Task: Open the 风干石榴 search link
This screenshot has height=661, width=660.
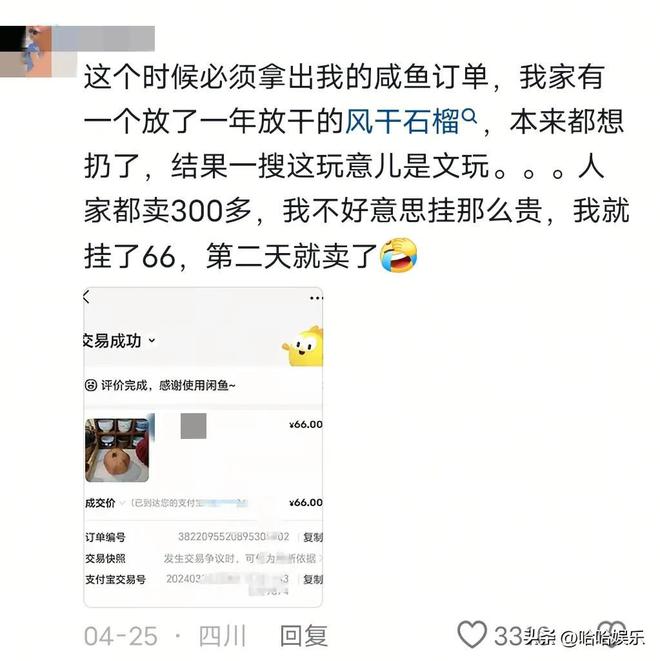Action: [x=402, y=122]
